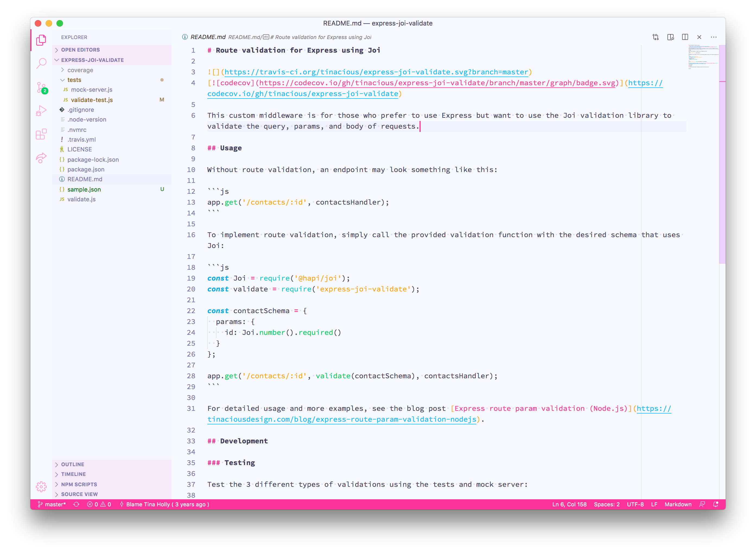Open the Extensions view
This screenshot has height=553, width=756.
[41, 134]
